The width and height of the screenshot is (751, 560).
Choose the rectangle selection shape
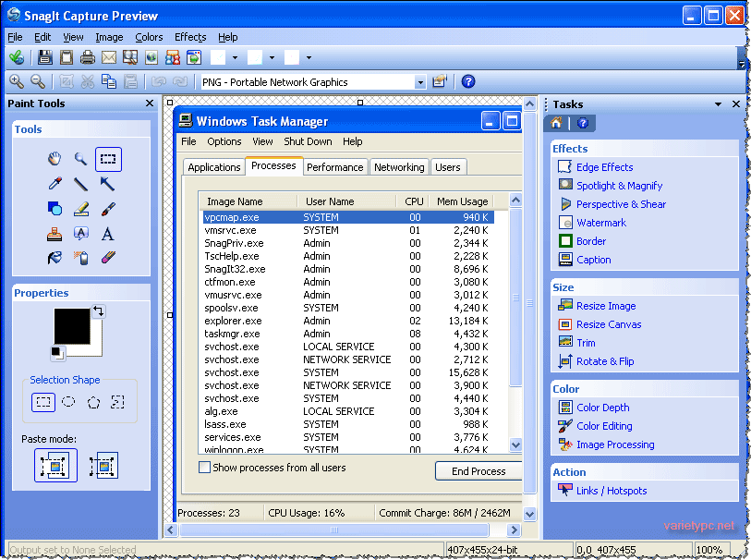click(43, 402)
